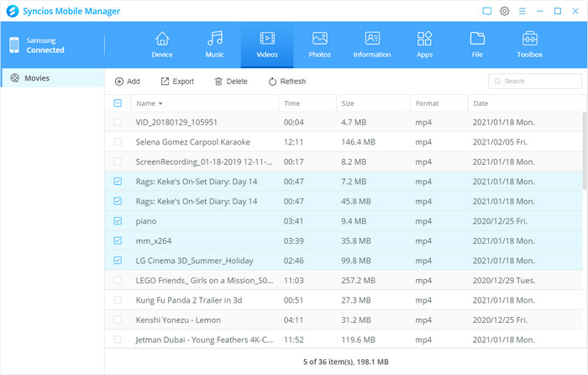Screen dimensions: 588x375
Task: Click the 257.2 MB size cell
Action: click(358, 280)
